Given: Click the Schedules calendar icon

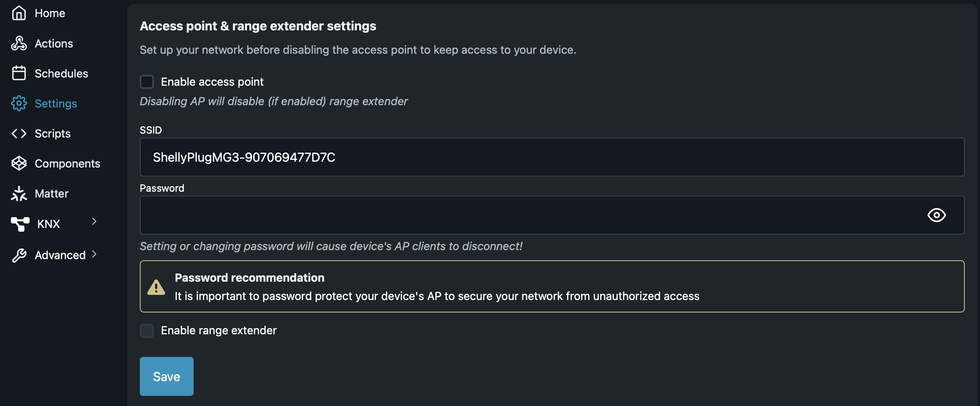Looking at the screenshot, I should [x=19, y=73].
